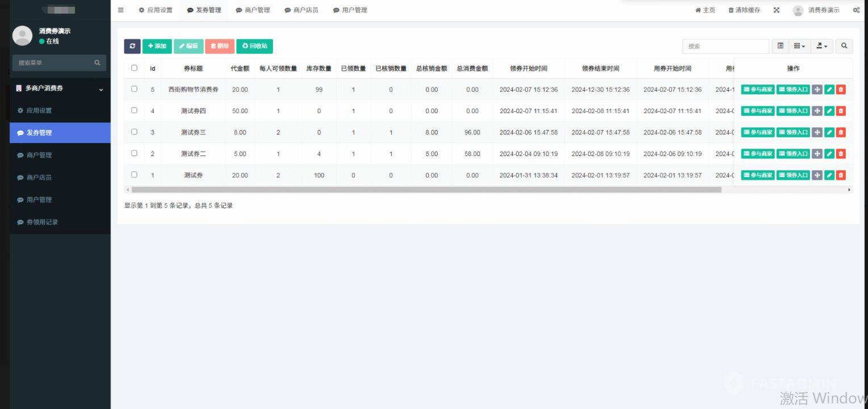Screen dimensions: 868x409
Task: Click 领券入口 for 西街购物节消费券
Action: point(793,89)
